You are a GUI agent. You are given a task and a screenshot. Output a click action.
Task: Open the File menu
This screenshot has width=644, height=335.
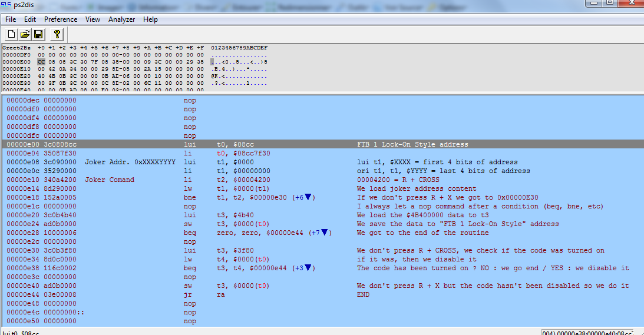[11, 19]
